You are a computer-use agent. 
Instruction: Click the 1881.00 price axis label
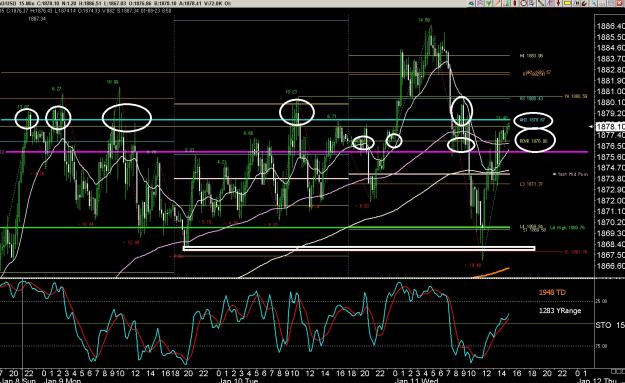pos(610,91)
